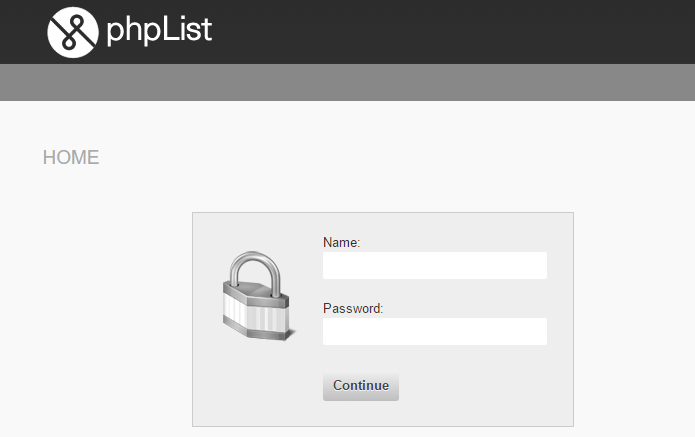Click the phpList circular logo icon
Viewport: 695px width, 437px height.
73,32
